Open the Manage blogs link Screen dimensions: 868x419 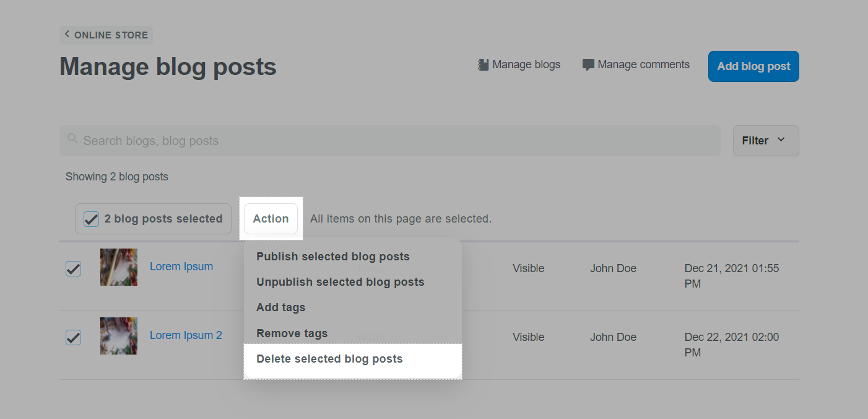coord(519,64)
